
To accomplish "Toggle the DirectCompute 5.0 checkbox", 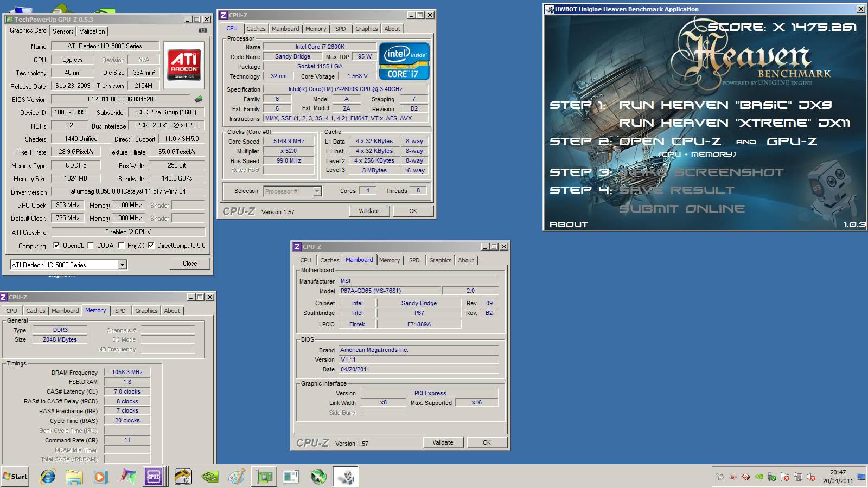I will [x=151, y=246].
